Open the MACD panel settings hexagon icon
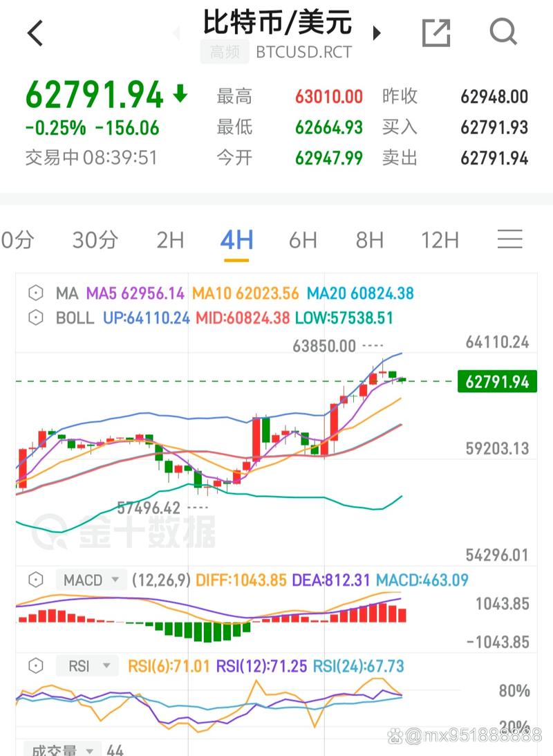Image resolution: width=553 pixels, height=756 pixels. [36, 580]
